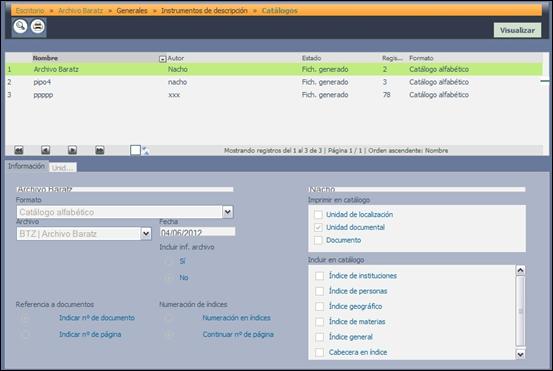
Task: Sort table by Nombre column header
Action: point(45,58)
